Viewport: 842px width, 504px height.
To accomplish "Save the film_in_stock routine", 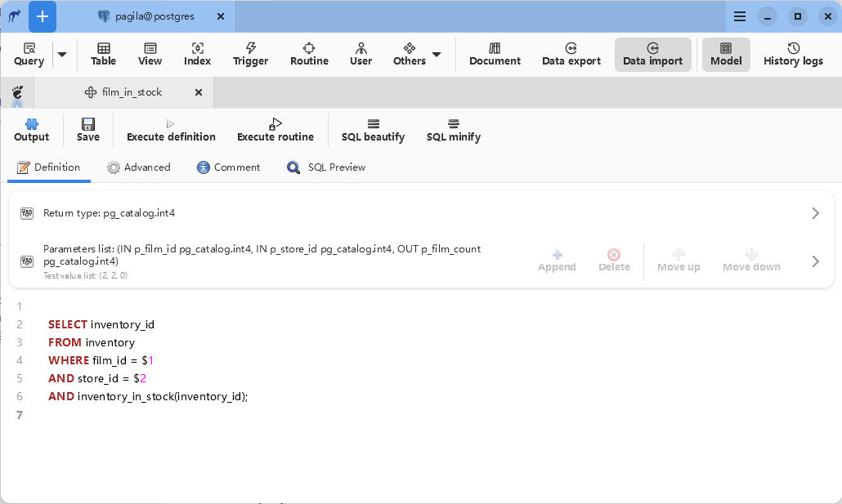I will coord(88,130).
